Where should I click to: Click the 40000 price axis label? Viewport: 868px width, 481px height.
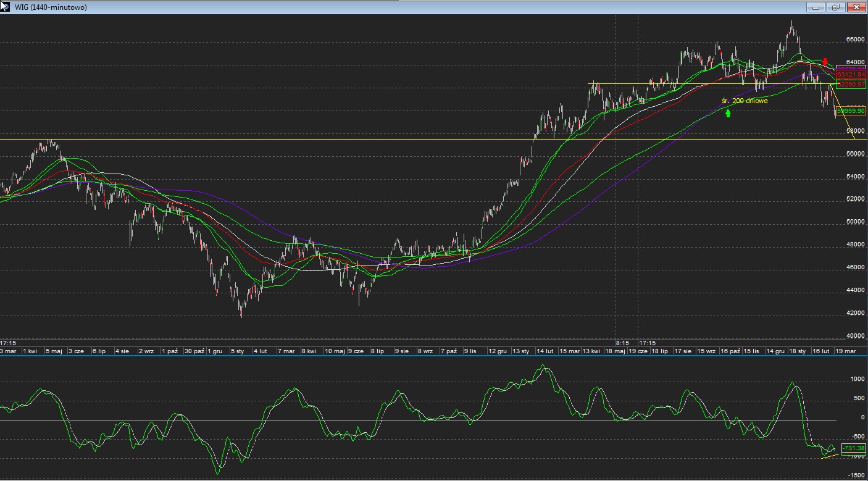[855, 337]
